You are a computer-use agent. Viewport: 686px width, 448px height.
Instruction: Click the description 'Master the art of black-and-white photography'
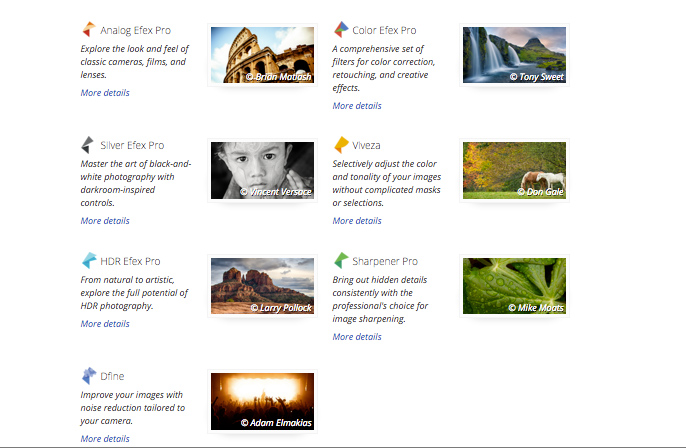click(x=136, y=183)
